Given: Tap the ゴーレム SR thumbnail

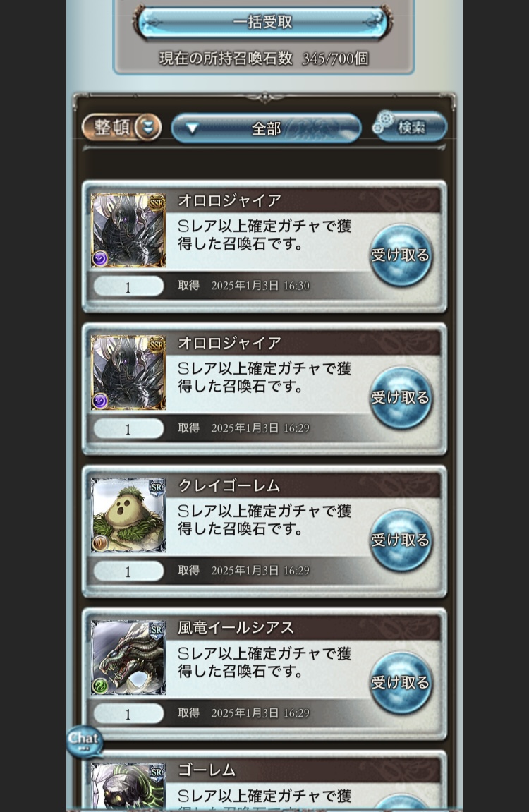Looking at the screenshot, I should (x=128, y=786).
